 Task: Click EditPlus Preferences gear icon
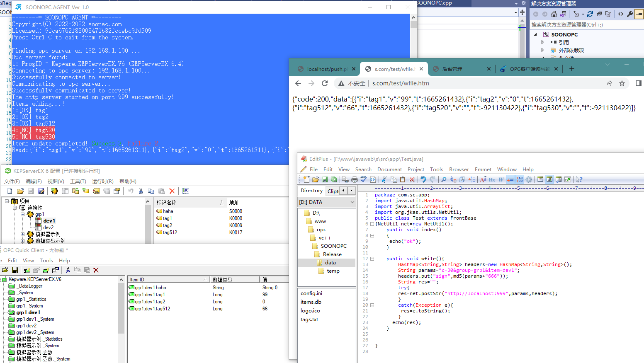click(x=529, y=179)
